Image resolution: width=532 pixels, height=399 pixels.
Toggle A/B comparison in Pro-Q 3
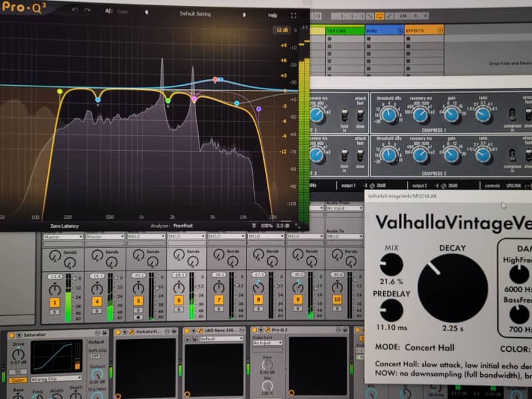pos(108,11)
